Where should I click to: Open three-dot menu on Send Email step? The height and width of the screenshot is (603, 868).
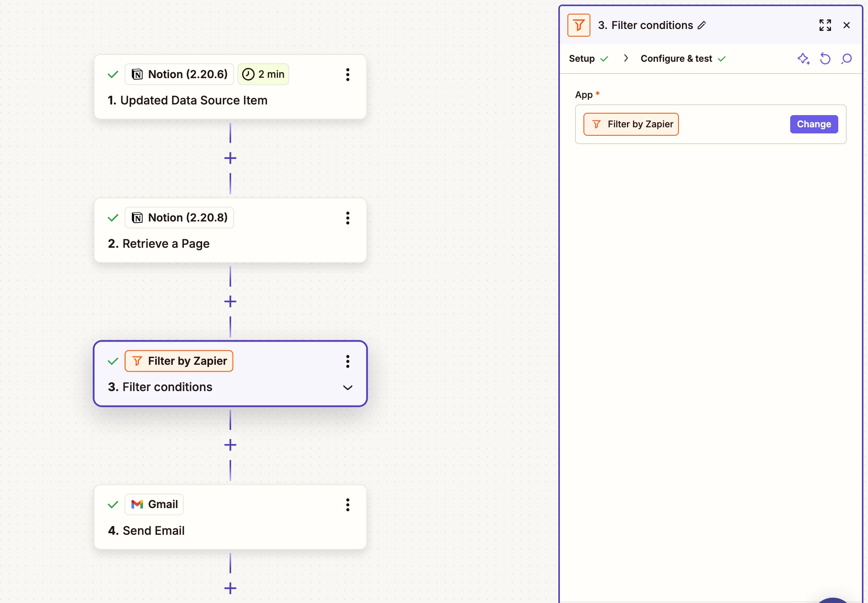tap(347, 505)
